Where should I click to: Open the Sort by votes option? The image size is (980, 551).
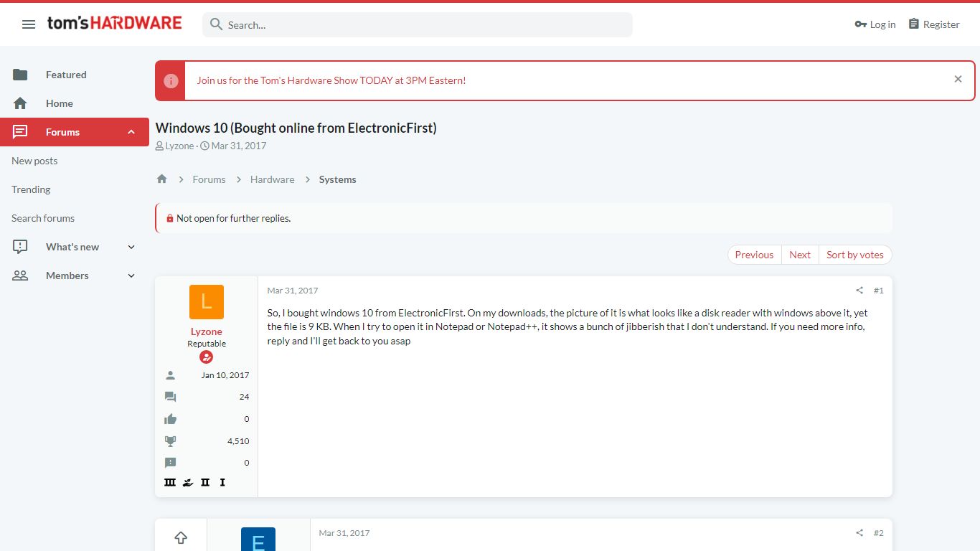[855, 255]
